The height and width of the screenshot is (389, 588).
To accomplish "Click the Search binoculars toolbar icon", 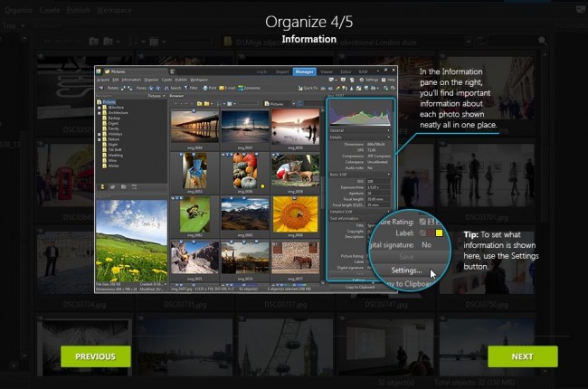I will coord(166,88).
